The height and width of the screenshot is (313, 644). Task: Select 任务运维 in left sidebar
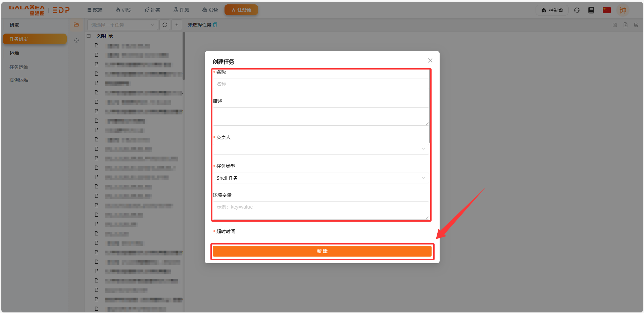(x=19, y=67)
